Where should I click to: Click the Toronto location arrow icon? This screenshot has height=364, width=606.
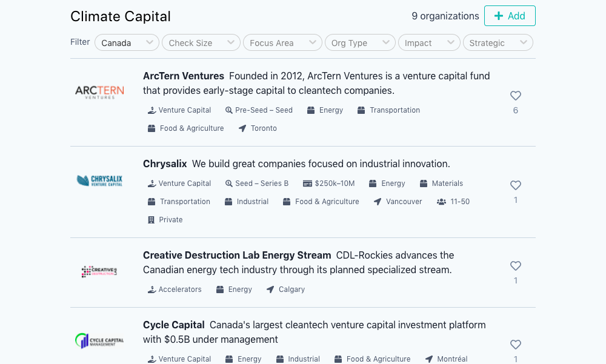pyautogui.click(x=242, y=128)
